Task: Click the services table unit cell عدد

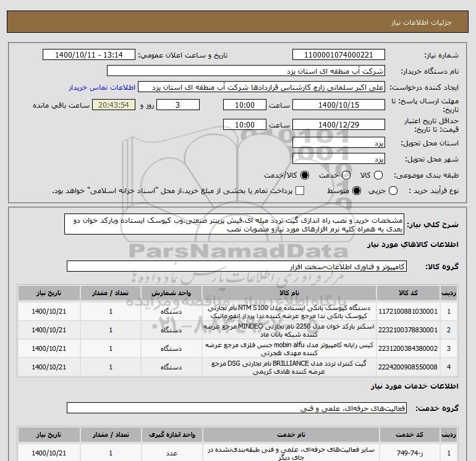Action: (x=172, y=454)
